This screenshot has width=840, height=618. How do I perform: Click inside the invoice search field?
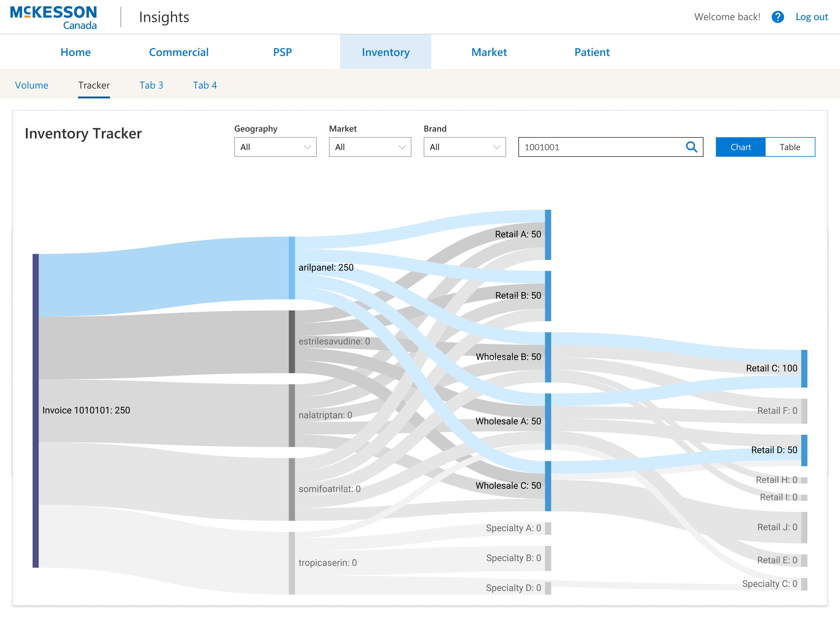pyautogui.click(x=598, y=147)
